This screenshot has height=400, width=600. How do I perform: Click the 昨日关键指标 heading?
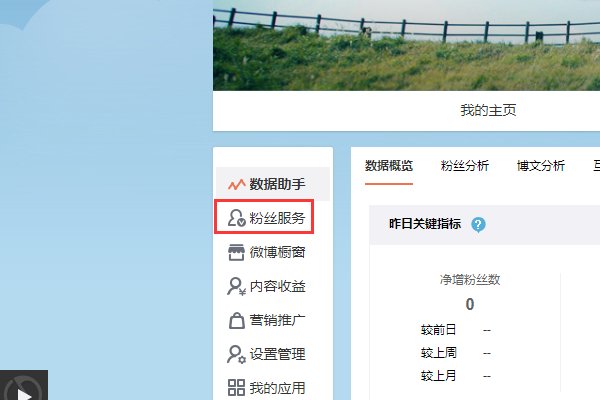point(425,224)
